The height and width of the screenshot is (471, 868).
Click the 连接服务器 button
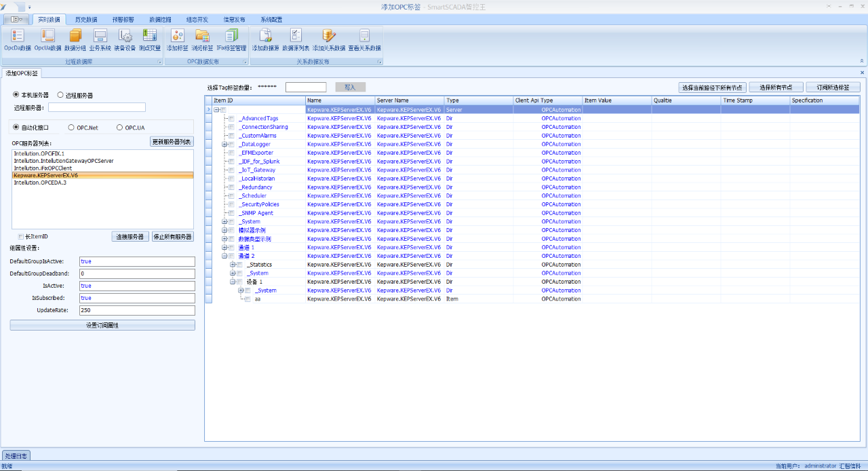coord(130,237)
